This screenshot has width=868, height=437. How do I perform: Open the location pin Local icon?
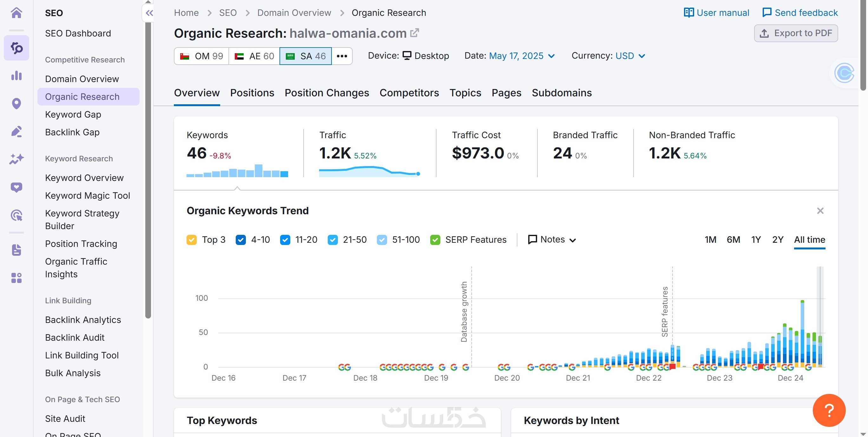tap(16, 103)
